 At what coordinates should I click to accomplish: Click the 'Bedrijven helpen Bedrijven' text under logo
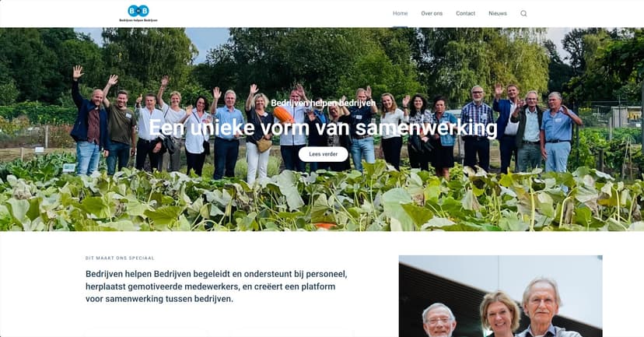point(138,20)
